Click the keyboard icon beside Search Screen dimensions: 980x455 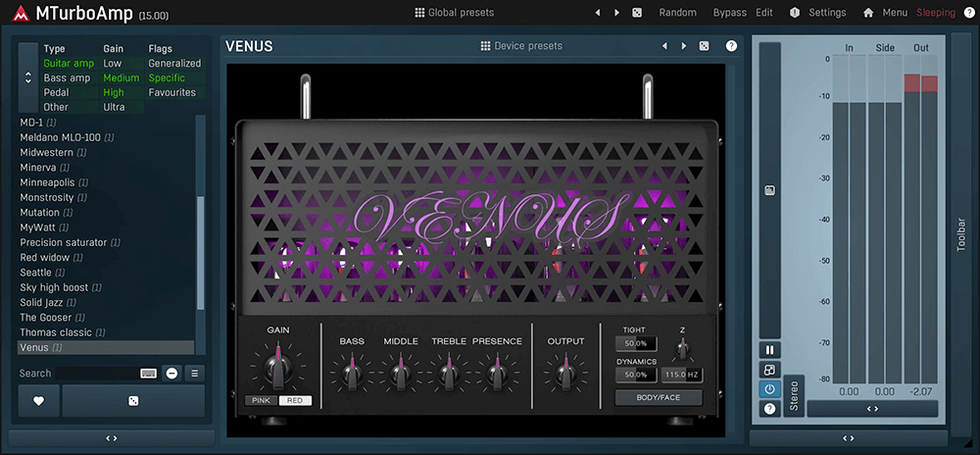148,374
